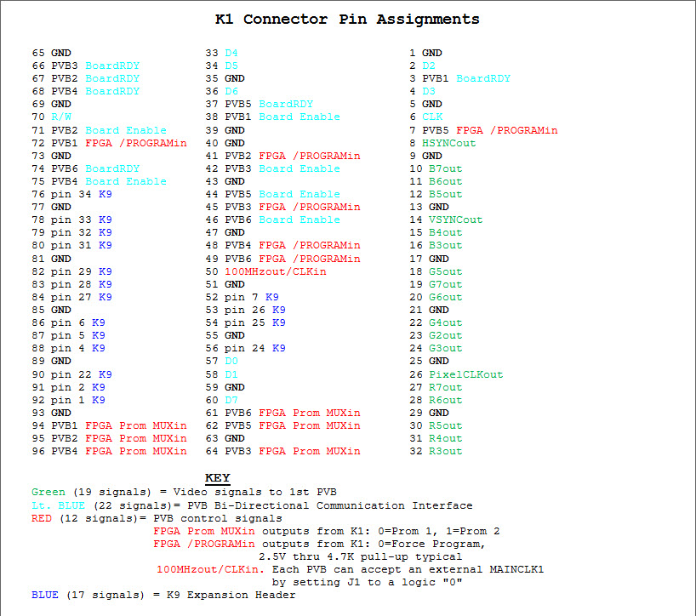
Task: Click B7out on pin 10
Action: pos(445,168)
